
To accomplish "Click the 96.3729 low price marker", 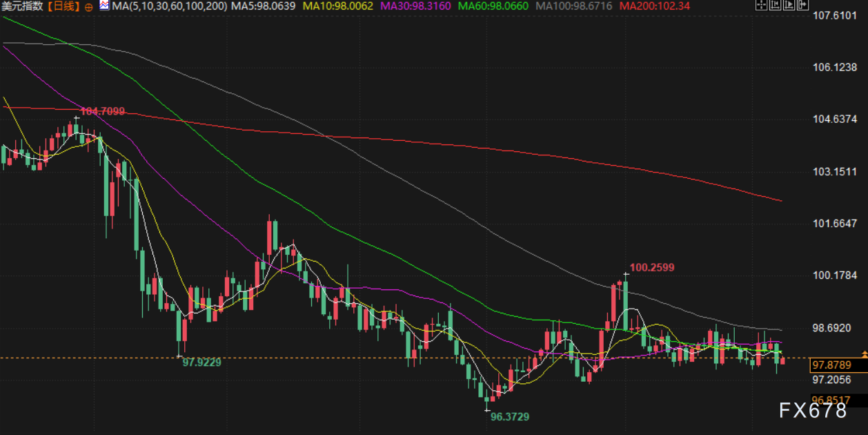I will click(x=510, y=416).
